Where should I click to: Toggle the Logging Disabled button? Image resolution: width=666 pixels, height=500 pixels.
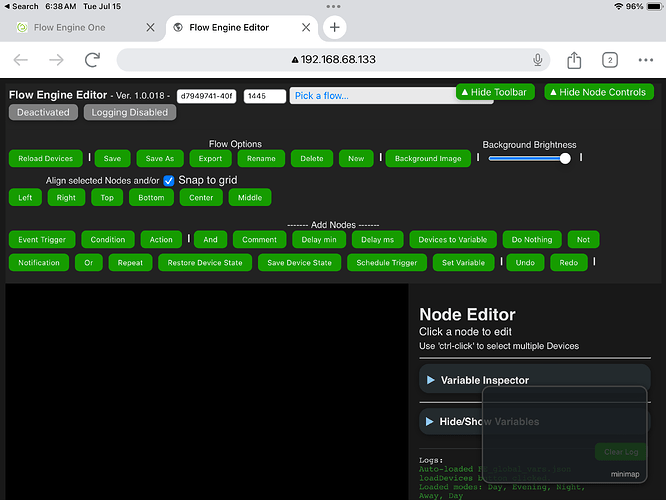click(x=130, y=112)
